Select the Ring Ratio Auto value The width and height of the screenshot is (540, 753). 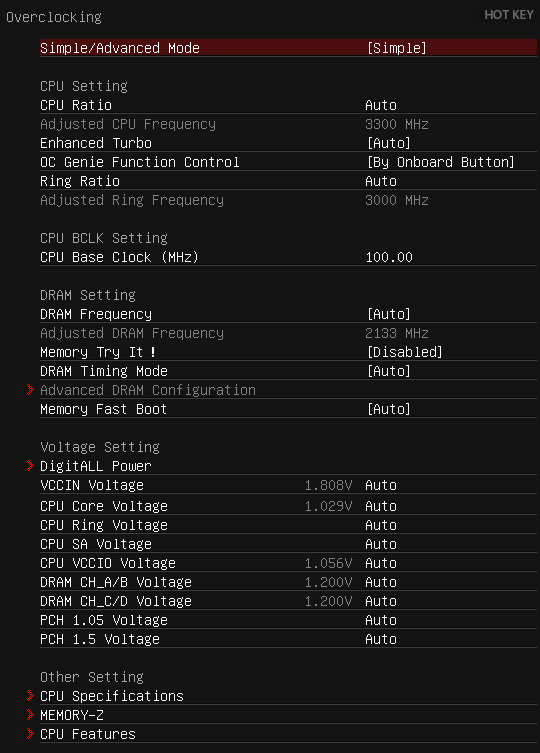(x=381, y=181)
